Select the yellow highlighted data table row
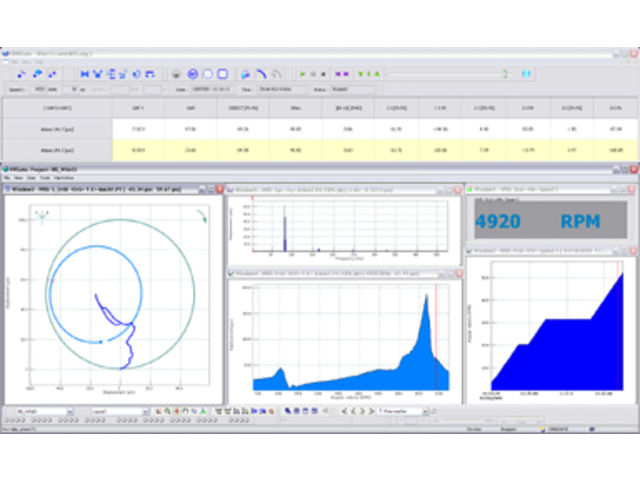 (320, 150)
